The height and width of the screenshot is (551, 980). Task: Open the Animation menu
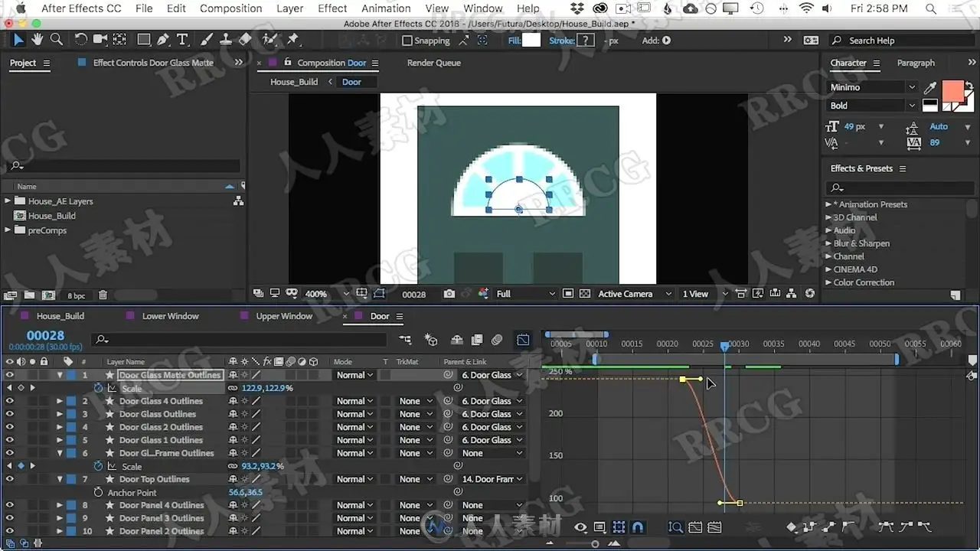pos(386,8)
